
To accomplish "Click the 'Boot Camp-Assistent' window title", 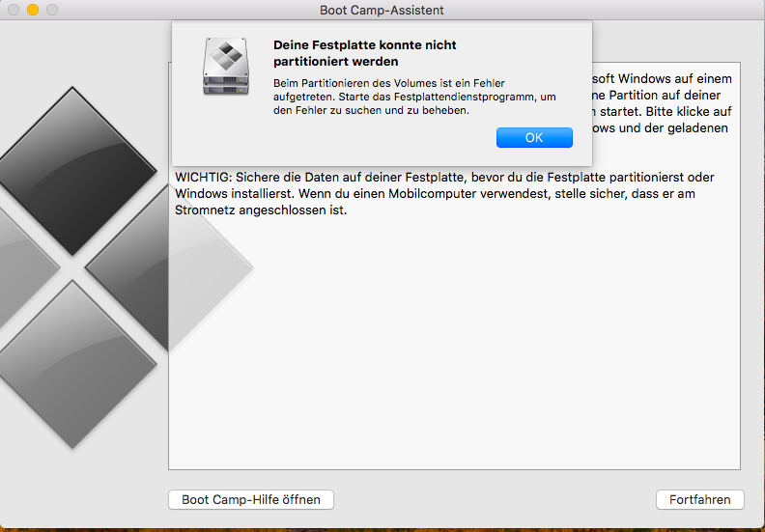I will coord(382,11).
